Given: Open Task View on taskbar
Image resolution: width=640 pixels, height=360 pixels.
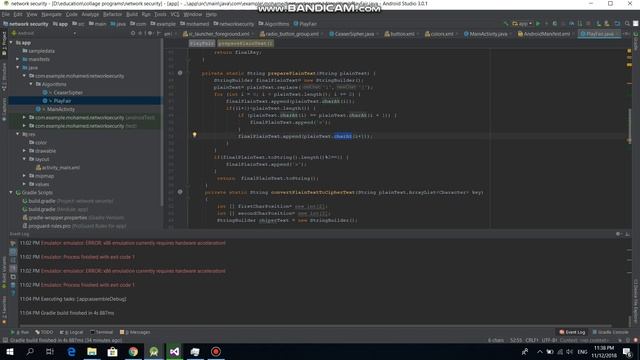Looking at the screenshot, I should tap(50, 351).
